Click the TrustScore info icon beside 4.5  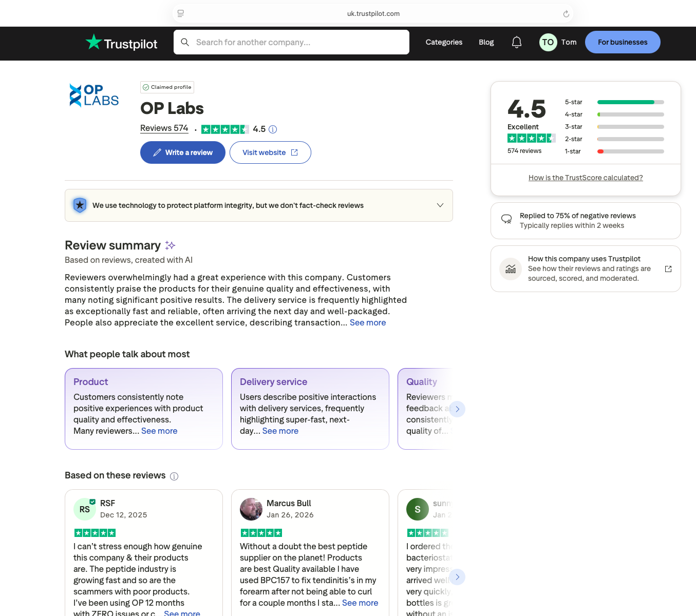coord(273,129)
